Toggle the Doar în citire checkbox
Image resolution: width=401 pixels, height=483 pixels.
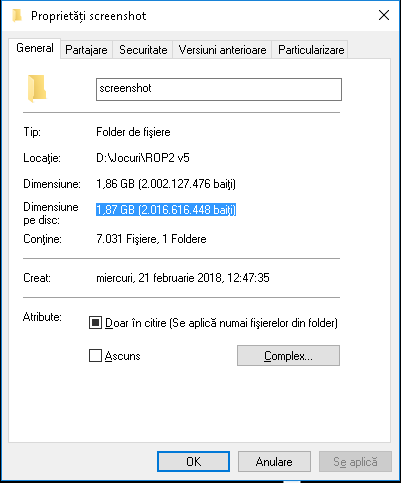pos(95,323)
